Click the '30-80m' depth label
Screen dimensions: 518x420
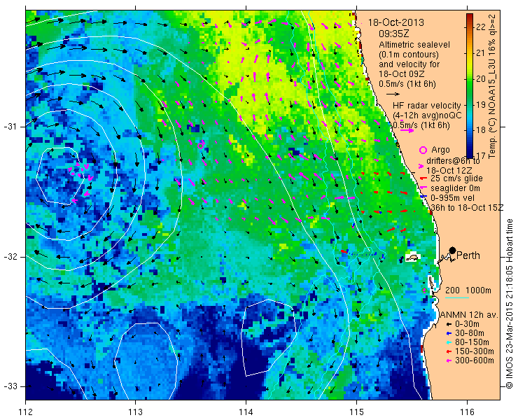(x=470, y=333)
